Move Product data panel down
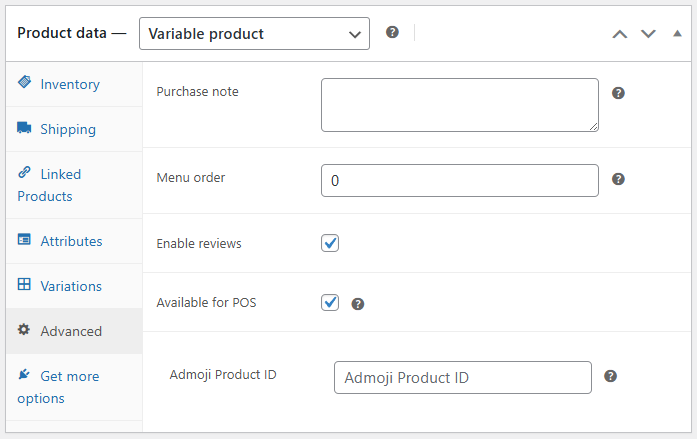This screenshot has width=697, height=439. click(x=648, y=34)
